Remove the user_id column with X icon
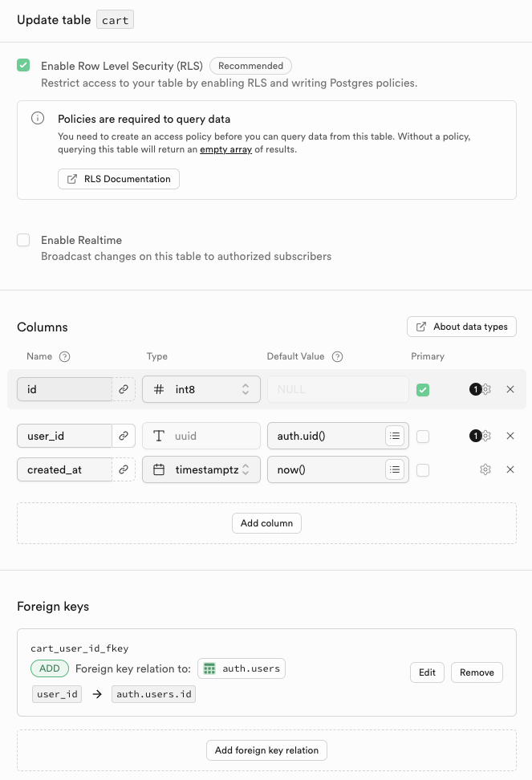532x780 pixels. pyautogui.click(x=510, y=437)
